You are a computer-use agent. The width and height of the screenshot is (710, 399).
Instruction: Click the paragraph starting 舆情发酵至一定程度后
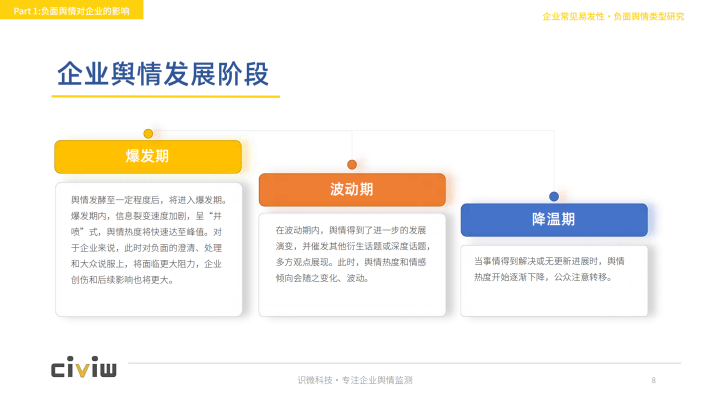(149, 240)
